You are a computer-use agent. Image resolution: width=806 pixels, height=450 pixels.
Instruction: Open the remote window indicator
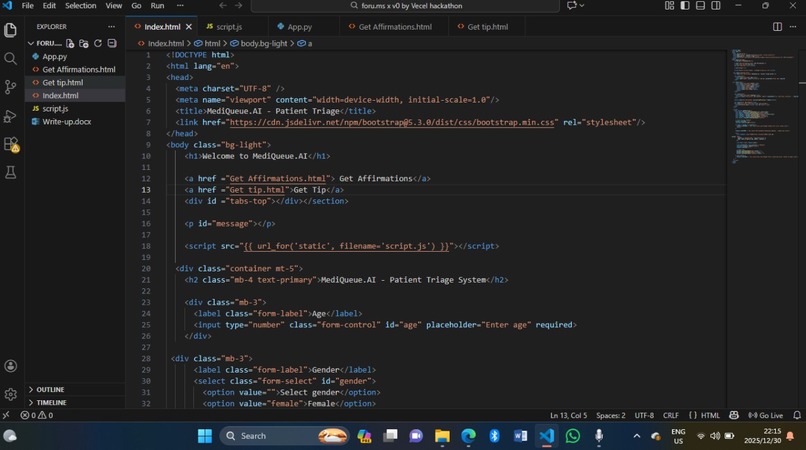click(x=6, y=416)
